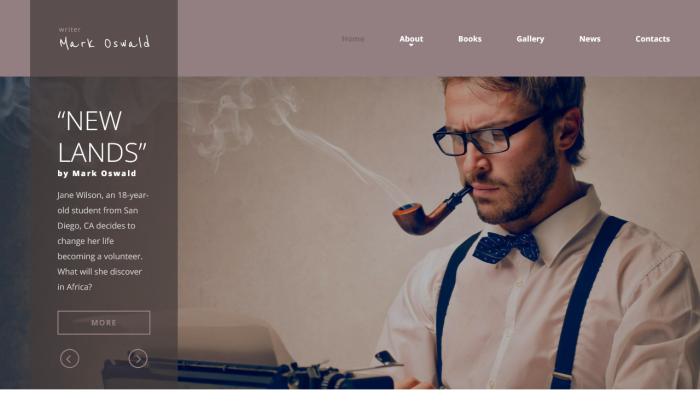This screenshot has height=414, width=700.
Task: Go to the Contacts page
Action: (652, 39)
